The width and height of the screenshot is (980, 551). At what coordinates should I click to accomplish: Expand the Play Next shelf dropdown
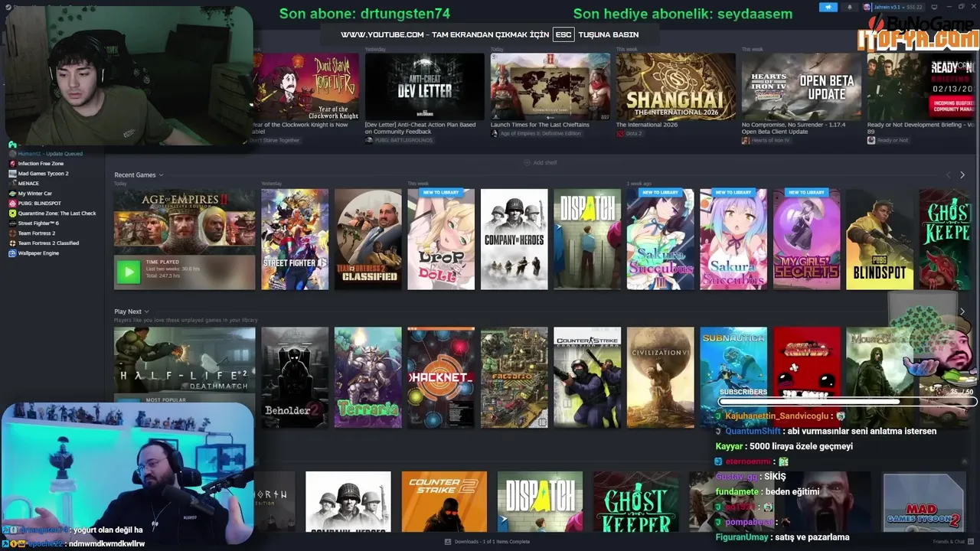146,311
